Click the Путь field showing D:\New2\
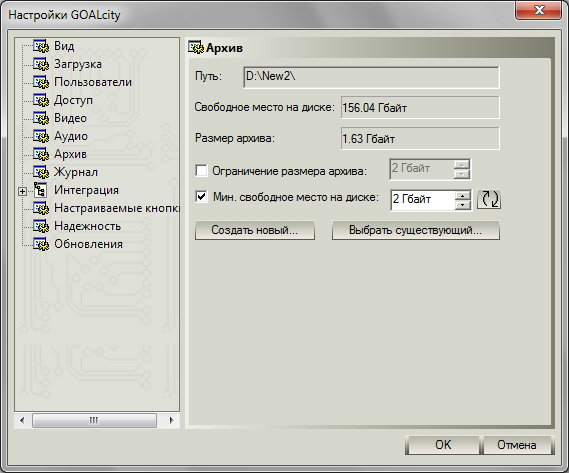The height and width of the screenshot is (473, 569). (x=371, y=77)
